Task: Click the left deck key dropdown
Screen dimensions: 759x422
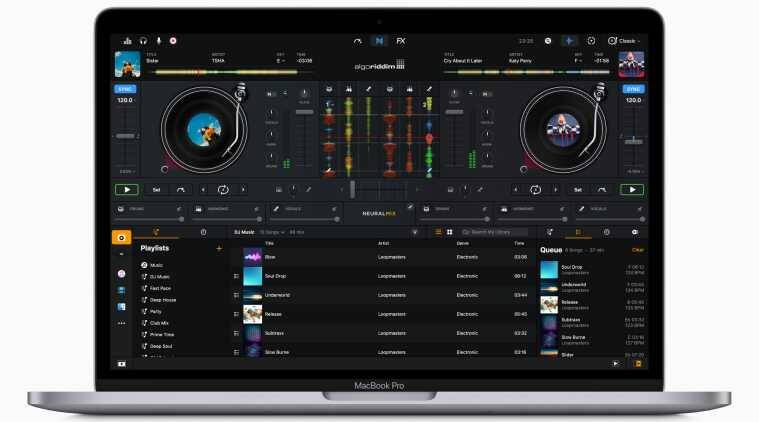Action: click(x=280, y=61)
